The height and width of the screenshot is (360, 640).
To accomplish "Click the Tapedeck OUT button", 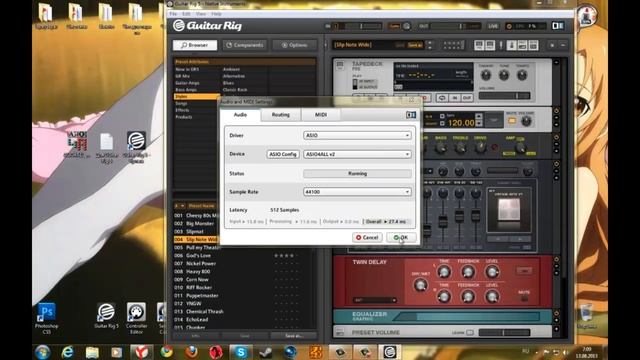I will tap(467, 98).
